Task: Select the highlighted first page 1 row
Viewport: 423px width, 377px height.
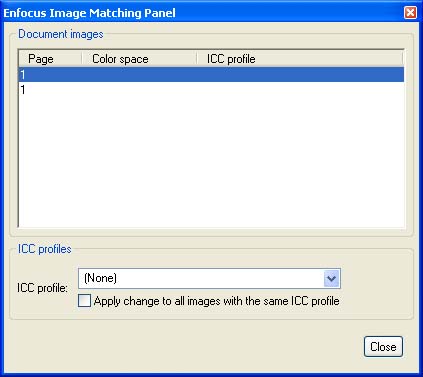Action: [211, 74]
